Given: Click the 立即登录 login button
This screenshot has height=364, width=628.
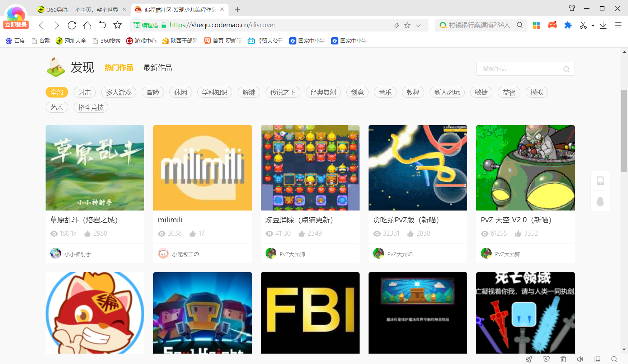Looking at the screenshot, I should (16, 25).
